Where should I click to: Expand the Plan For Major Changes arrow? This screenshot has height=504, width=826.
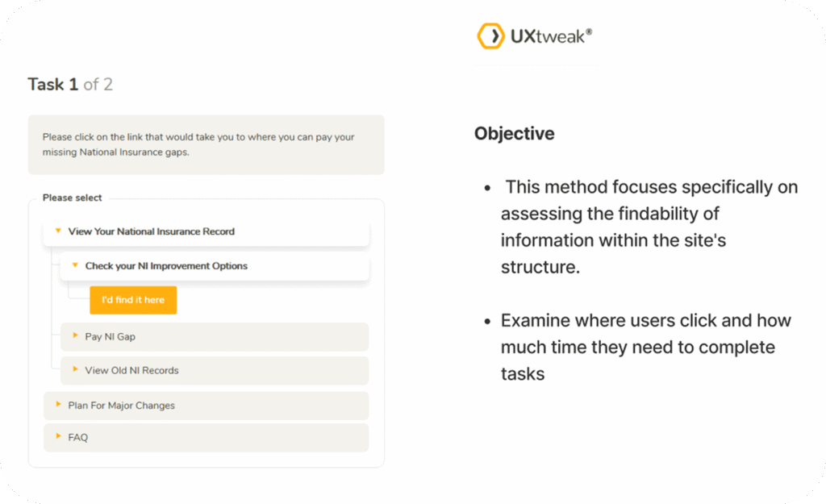[58, 405]
